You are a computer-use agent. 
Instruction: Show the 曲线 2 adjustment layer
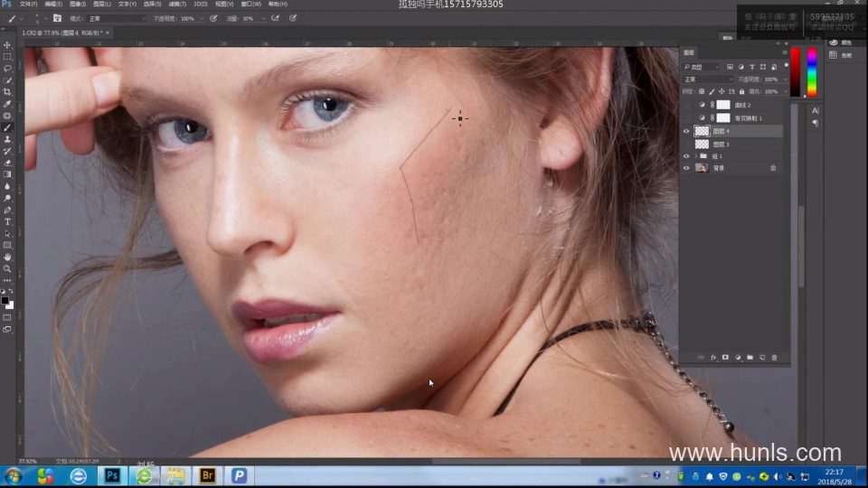pyautogui.click(x=686, y=105)
